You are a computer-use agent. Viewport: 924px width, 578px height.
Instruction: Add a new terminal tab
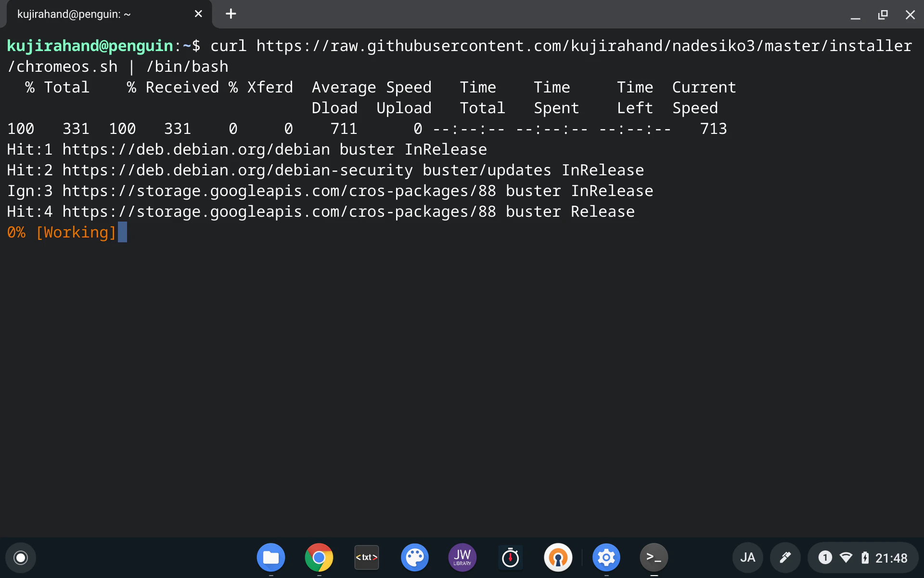231,14
